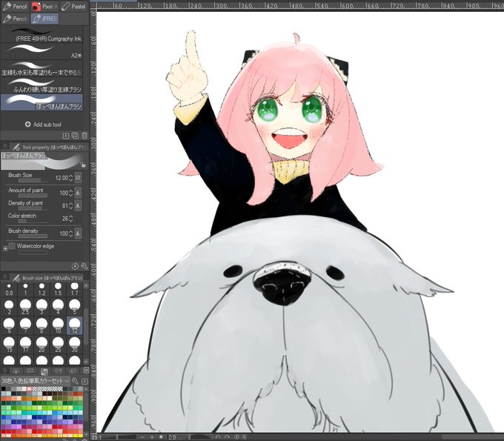Viewport: 504px width, 441px height.
Task: Select brush size preset 0.8
Action: tap(9, 289)
